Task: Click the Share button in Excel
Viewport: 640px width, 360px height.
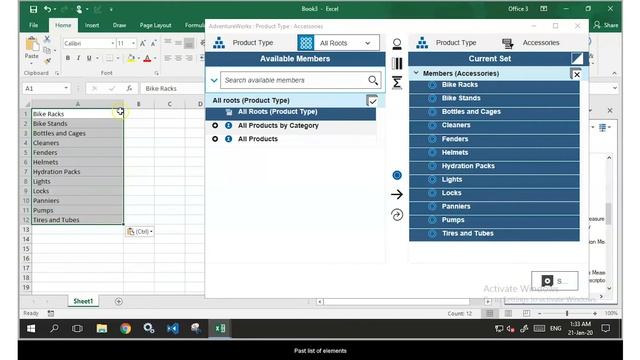Action: coord(606,25)
